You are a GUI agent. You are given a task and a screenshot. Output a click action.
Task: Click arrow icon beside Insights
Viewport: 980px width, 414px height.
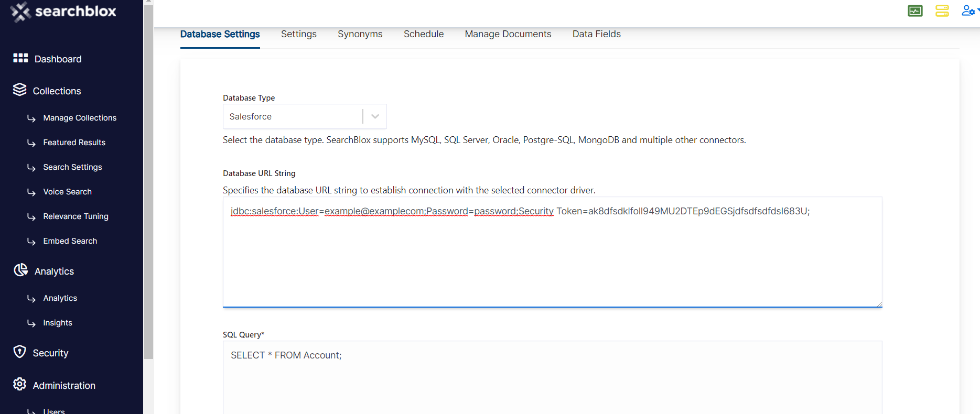click(x=31, y=323)
